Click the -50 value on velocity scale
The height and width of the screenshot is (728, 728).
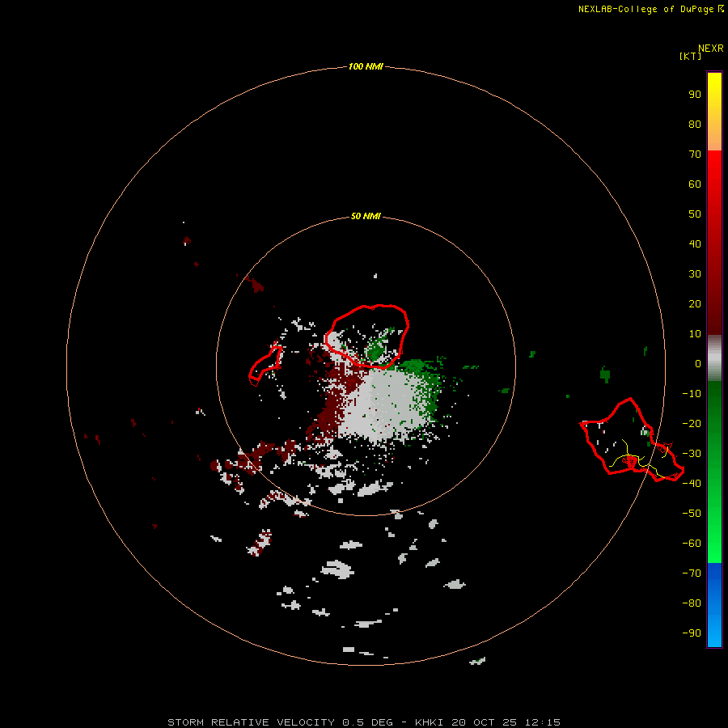pos(692,514)
